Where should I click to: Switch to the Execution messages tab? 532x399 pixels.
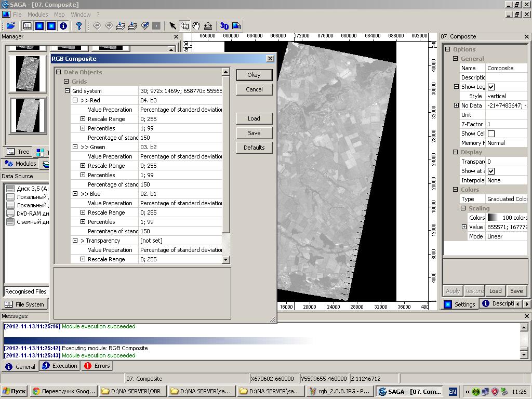click(x=60, y=366)
